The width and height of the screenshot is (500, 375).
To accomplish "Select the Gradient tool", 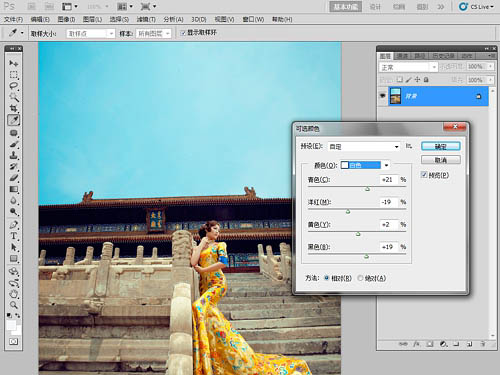I will pos(14,189).
